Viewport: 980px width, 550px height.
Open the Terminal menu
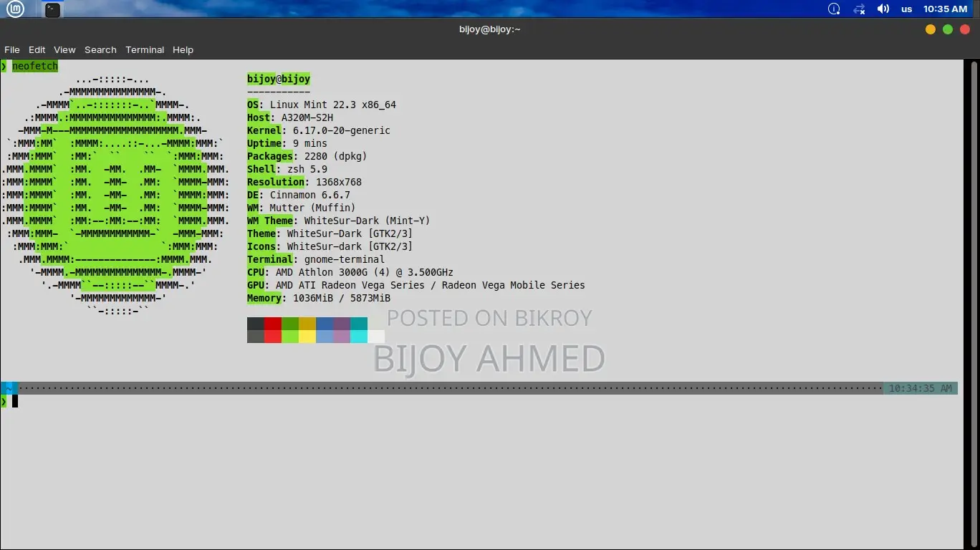145,49
